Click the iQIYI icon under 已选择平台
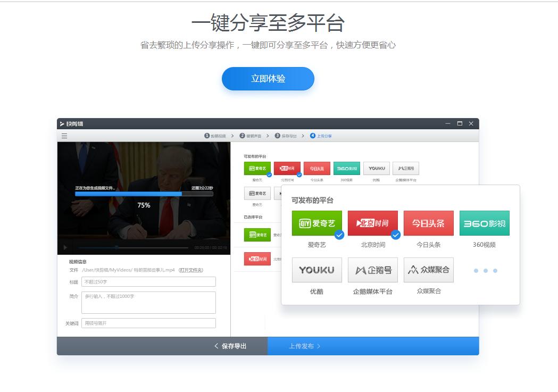Viewport: 558px width, 392px height. (258, 234)
